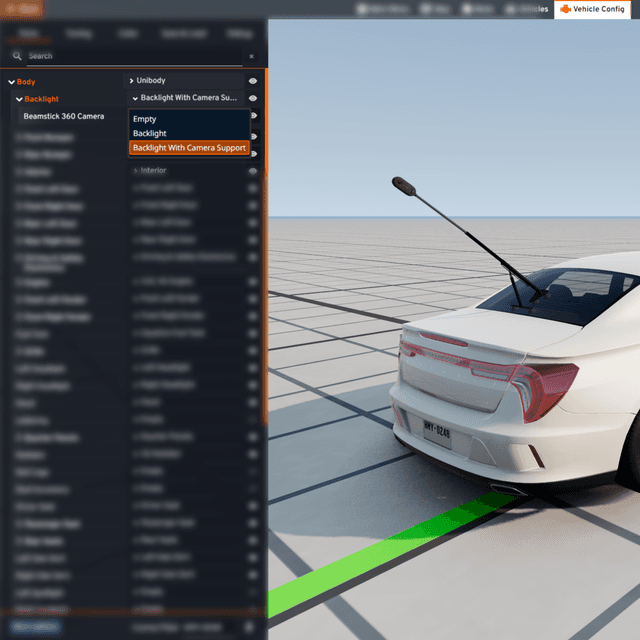This screenshot has height=640, width=640.
Task: Select the Beamstick 360 Camera slot
Action: (x=64, y=116)
